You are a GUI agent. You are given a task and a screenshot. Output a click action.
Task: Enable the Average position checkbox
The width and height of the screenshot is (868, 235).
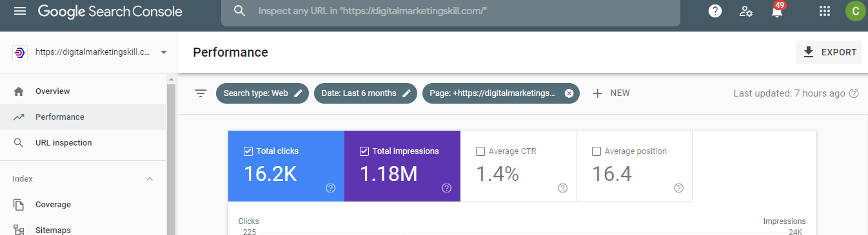tap(597, 151)
